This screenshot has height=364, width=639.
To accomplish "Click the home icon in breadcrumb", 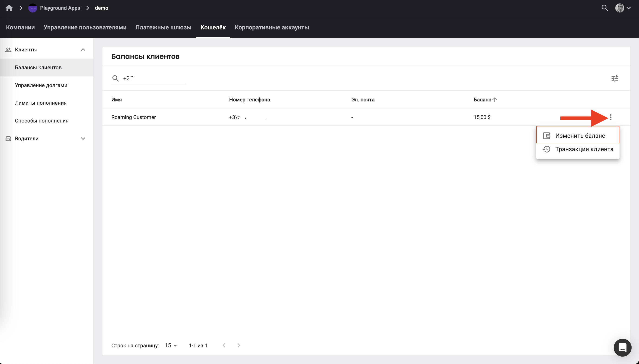I will [x=9, y=8].
